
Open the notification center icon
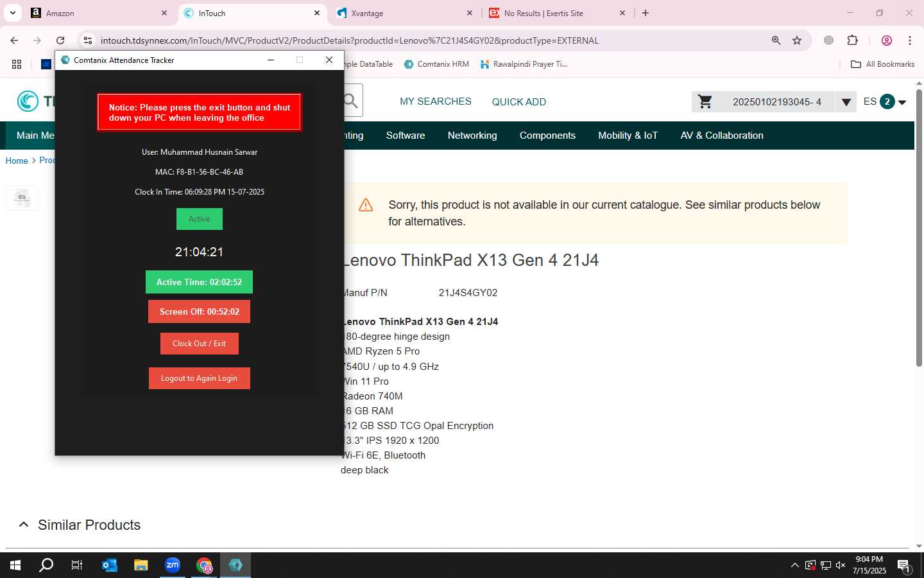(x=904, y=566)
